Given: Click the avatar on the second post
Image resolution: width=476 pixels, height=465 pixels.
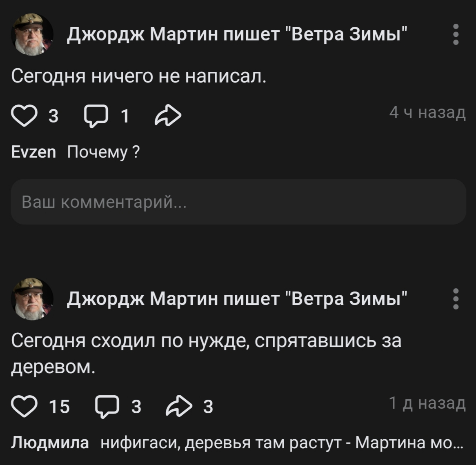Looking at the screenshot, I should (32, 299).
